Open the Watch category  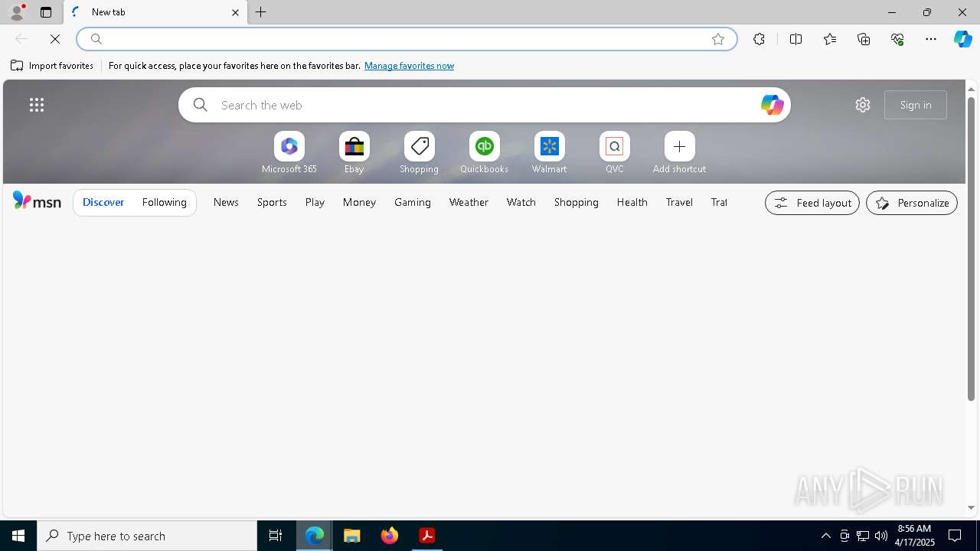click(521, 202)
